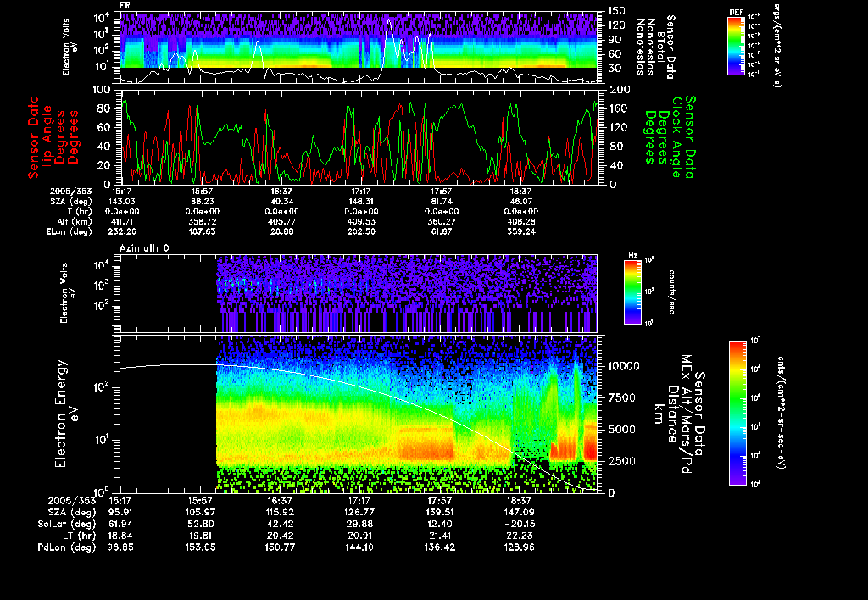
Task: Click the altitude value '409.53'
Action: pos(361,221)
